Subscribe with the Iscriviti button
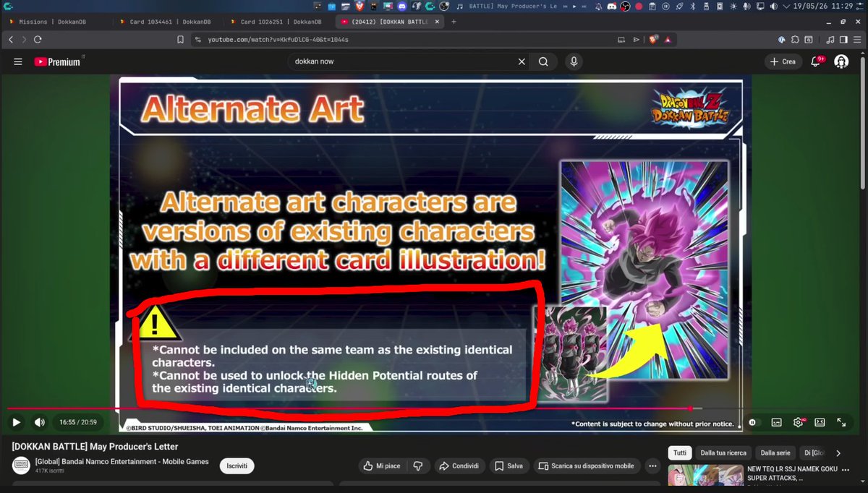 pos(237,466)
